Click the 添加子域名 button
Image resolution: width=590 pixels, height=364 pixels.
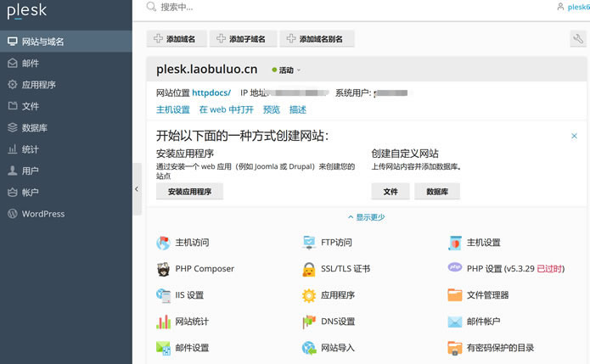243,39
